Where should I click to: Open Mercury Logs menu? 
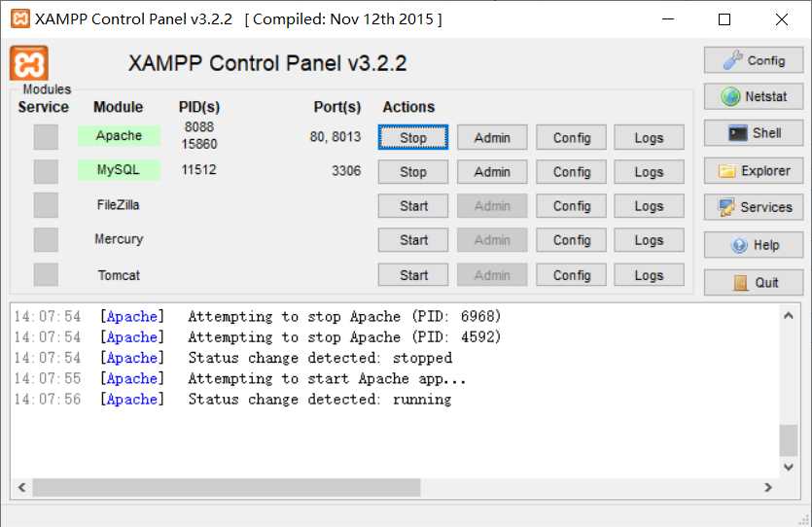(x=649, y=240)
